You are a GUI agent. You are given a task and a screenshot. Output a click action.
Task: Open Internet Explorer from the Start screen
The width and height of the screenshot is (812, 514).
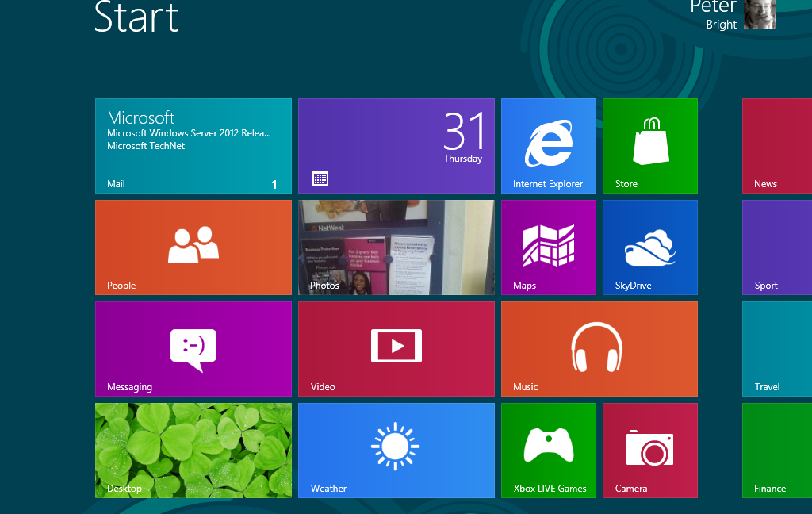[548, 146]
